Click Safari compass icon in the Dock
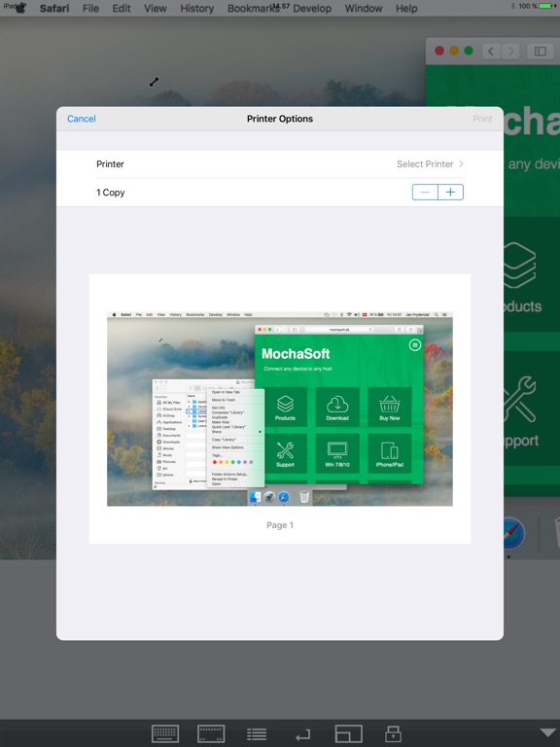This screenshot has width=560, height=747. coord(512,533)
